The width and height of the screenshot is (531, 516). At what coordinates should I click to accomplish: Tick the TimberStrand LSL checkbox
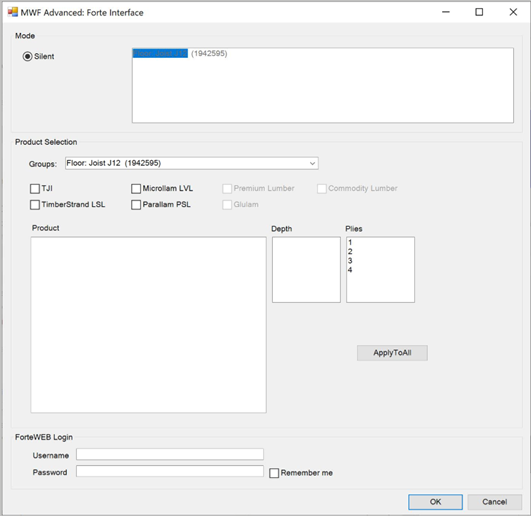(x=35, y=205)
